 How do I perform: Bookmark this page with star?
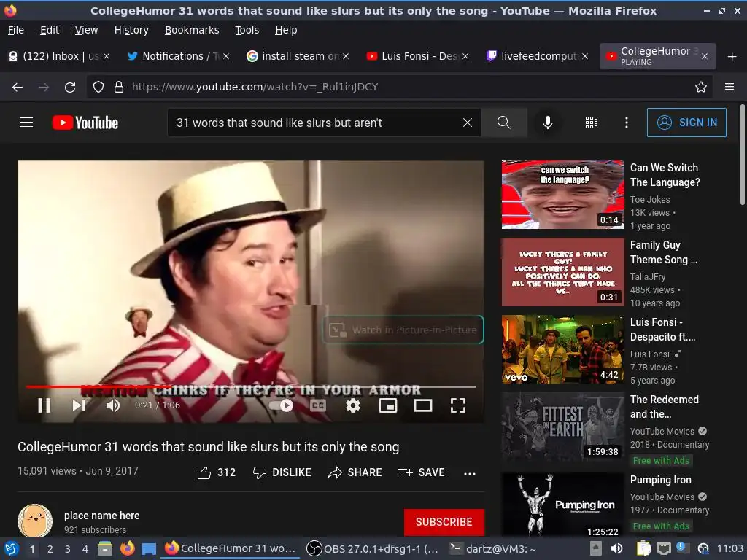click(x=701, y=87)
